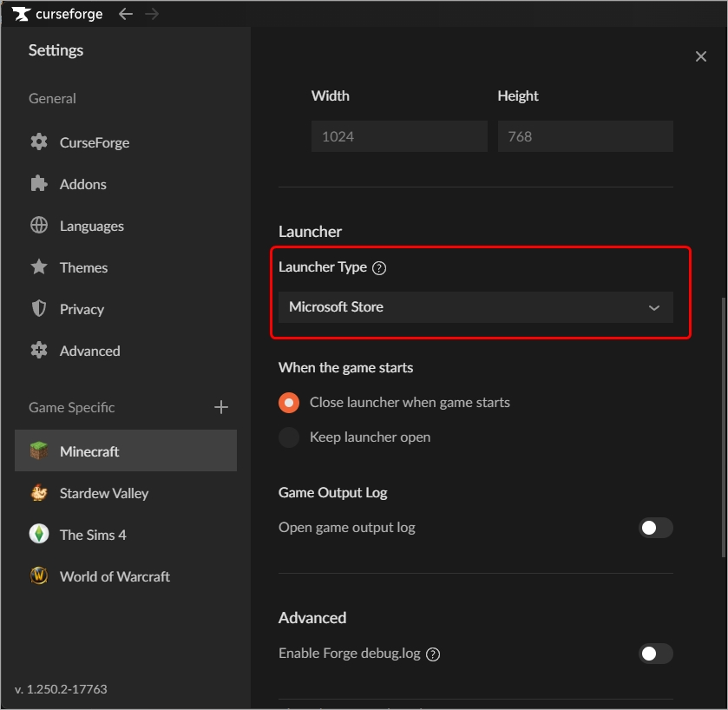The image size is (728, 710).
Task: Select World of Warcraft game settings
Action: [x=126, y=576]
